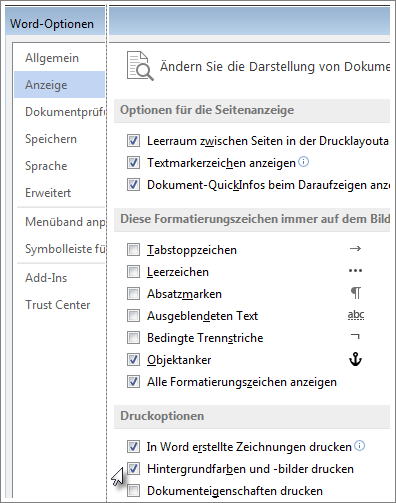
Task: Click the abc symbol next to Ausgeblendeten Text
Action: coord(356,315)
